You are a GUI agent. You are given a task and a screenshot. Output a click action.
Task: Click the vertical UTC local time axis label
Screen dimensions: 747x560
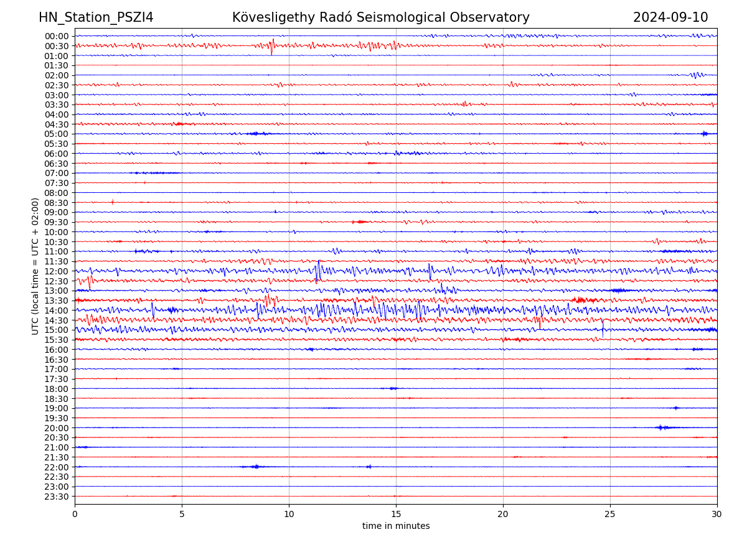(35, 266)
